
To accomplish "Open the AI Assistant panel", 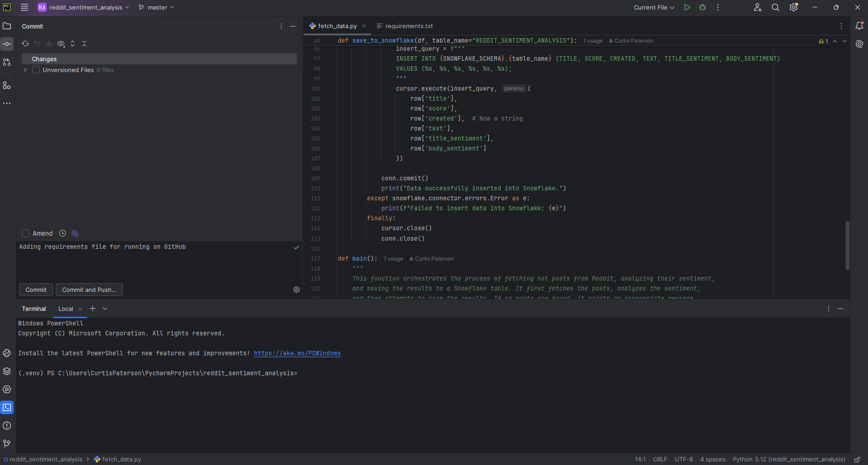I will pos(859,44).
